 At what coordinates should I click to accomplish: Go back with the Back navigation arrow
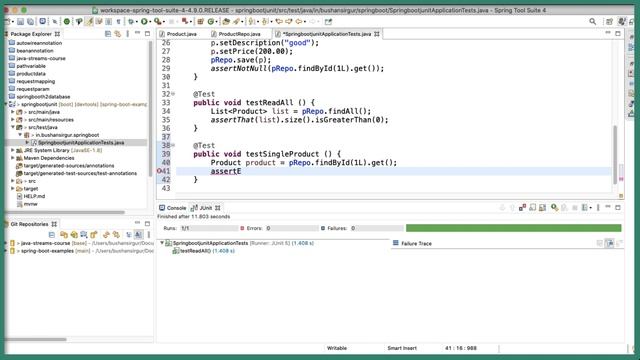[x=299, y=21]
